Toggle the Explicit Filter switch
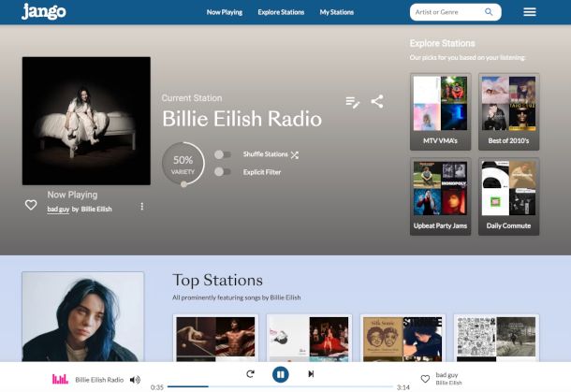 coord(223,171)
